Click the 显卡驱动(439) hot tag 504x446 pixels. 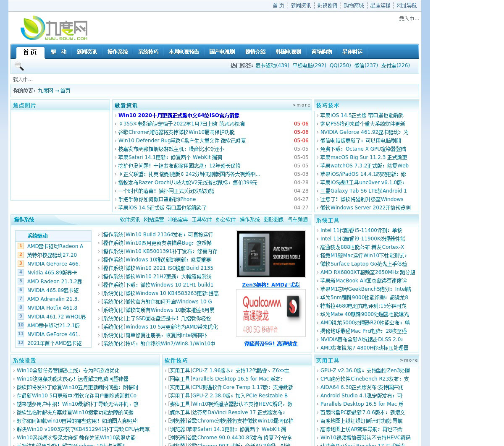272,65
